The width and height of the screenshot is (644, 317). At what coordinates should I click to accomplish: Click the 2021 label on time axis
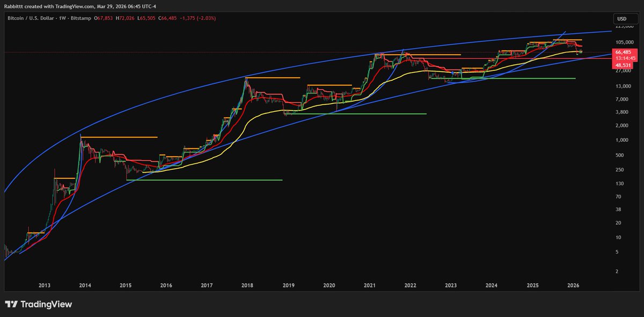[x=370, y=285]
